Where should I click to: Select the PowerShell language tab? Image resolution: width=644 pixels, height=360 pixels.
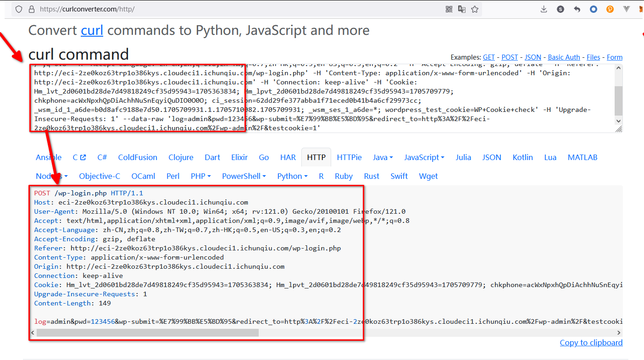pyautogui.click(x=244, y=176)
